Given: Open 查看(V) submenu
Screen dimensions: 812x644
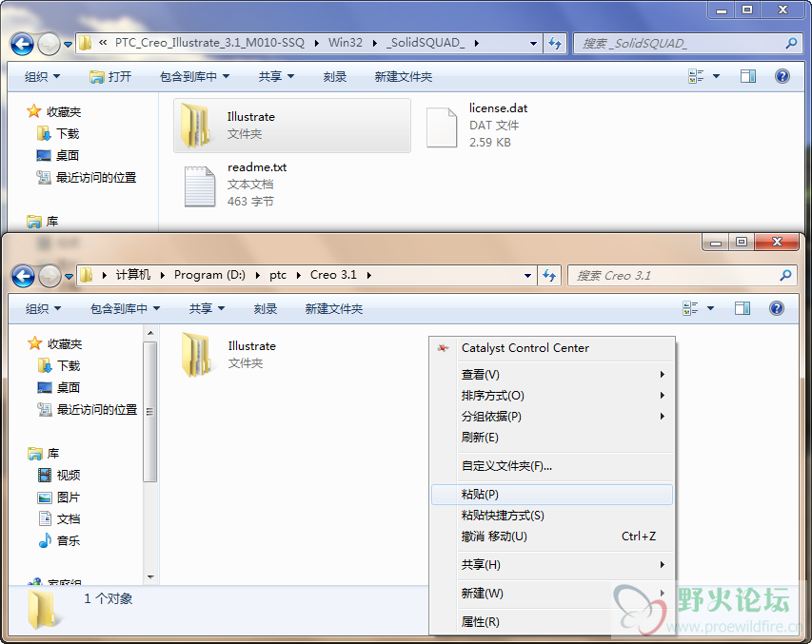Looking at the screenshot, I should pos(552,374).
